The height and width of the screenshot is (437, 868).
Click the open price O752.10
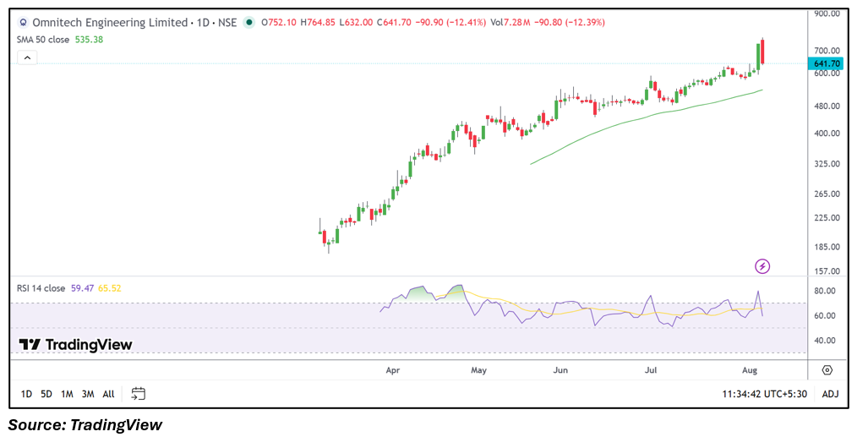pos(278,23)
